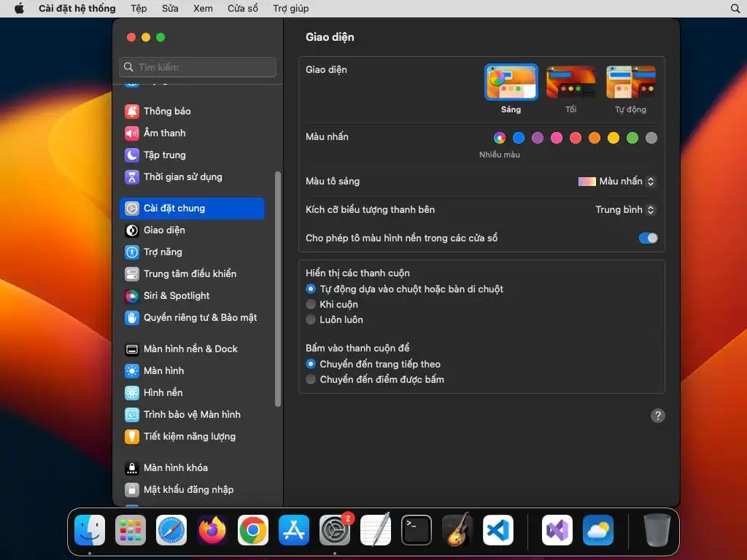This screenshot has width=747, height=560.
Task: Pick the red accent color
Action: click(576, 138)
